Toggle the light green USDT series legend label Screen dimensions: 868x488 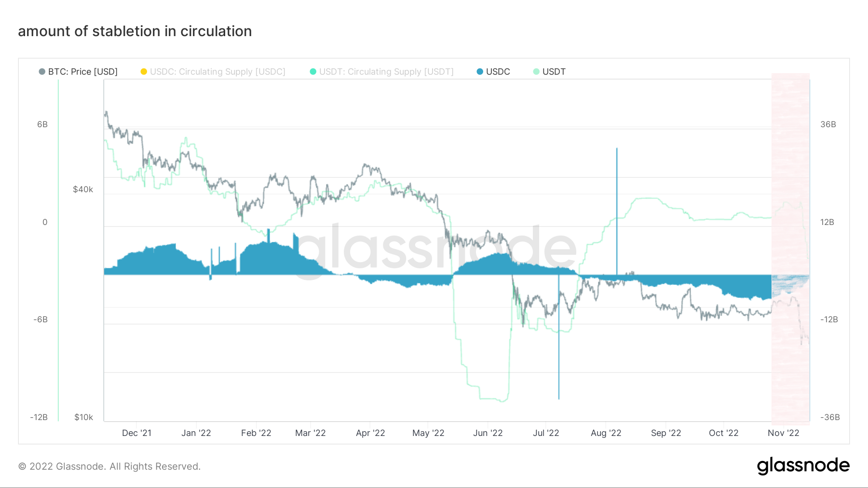[554, 72]
